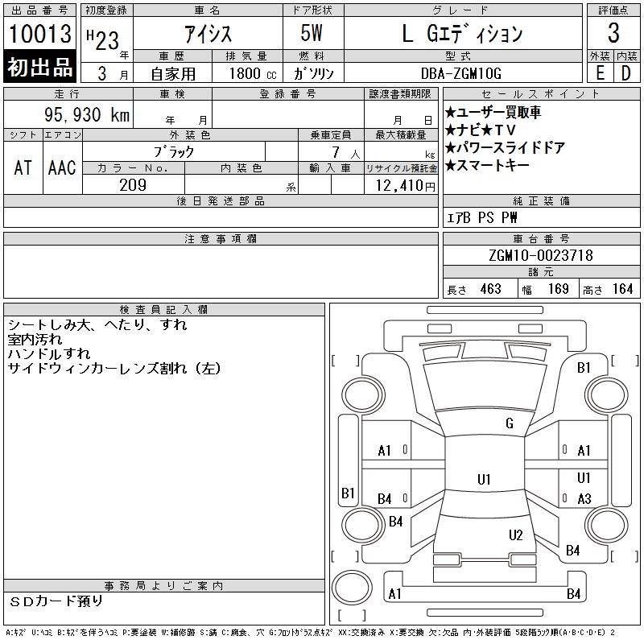Click the G windshield mark on diagram
Viewport: 644px width, 644px height.
(510, 423)
